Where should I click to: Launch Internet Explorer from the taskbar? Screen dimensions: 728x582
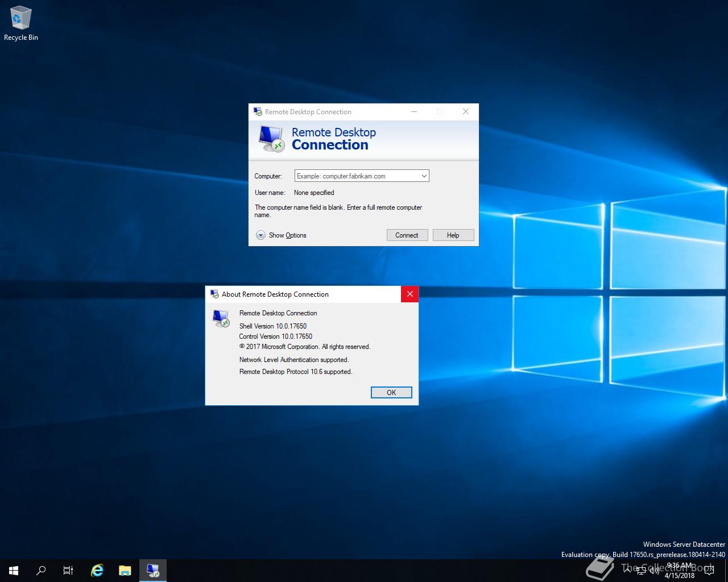tap(97, 571)
